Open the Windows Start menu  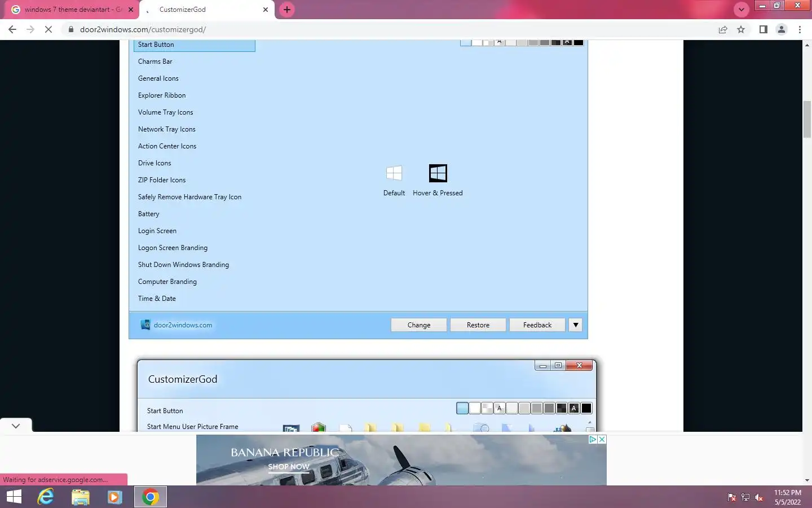[14, 497]
